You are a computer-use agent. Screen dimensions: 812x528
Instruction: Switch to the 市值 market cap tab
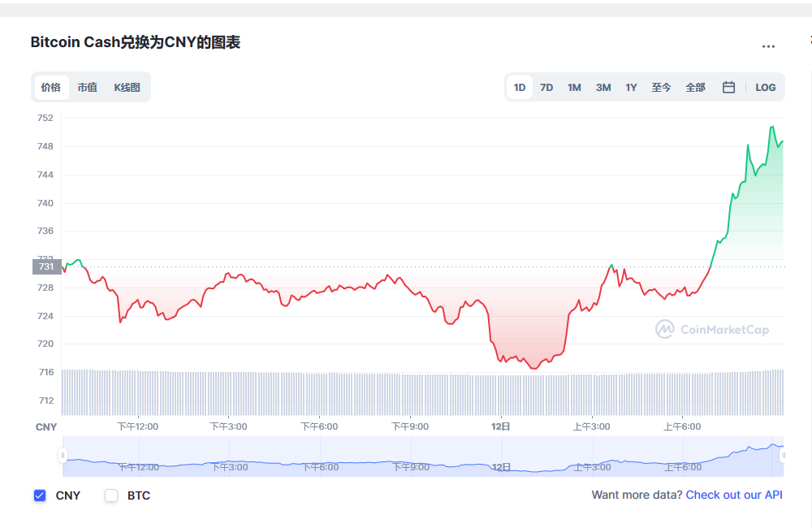tap(88, 87)
